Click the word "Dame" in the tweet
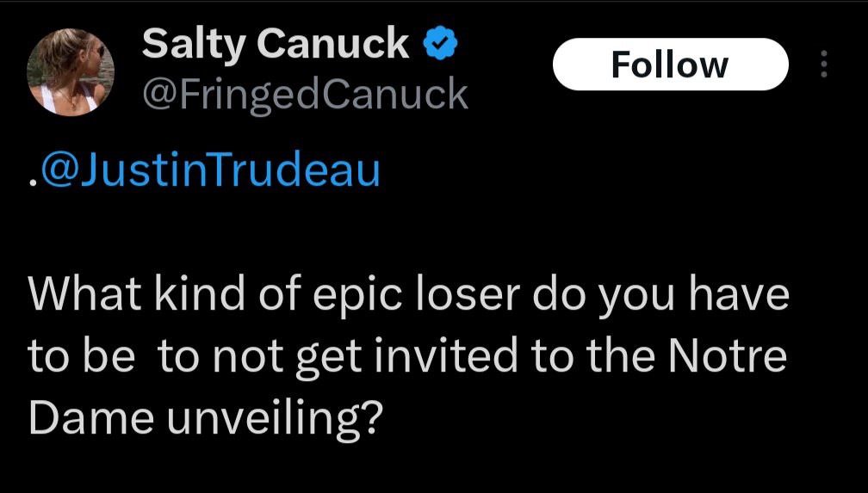The width and height of the screenshot is (868, 493). 90,418
